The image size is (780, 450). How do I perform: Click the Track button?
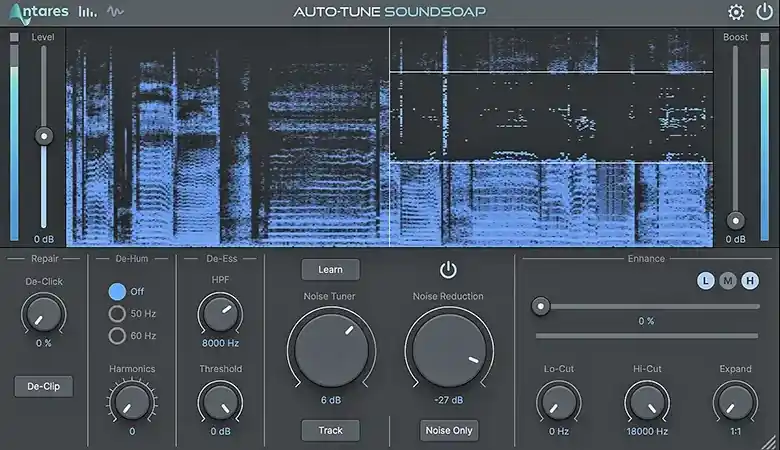(330, 431)
